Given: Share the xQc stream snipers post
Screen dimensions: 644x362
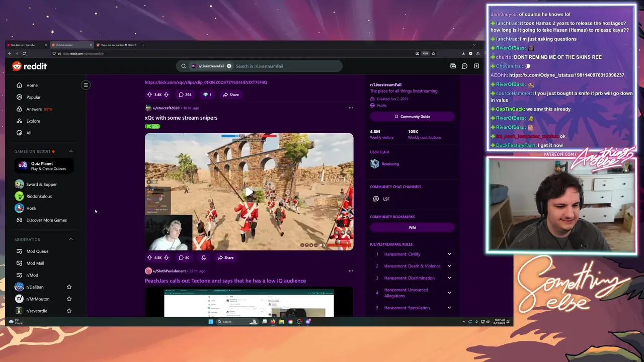Looking at the screenshot, I should (x=225, y=257).
